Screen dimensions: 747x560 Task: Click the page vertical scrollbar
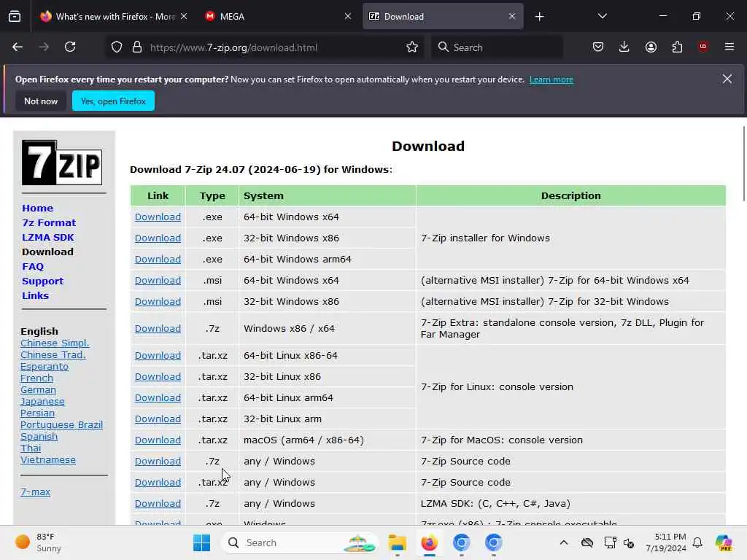tap(743, 164)
